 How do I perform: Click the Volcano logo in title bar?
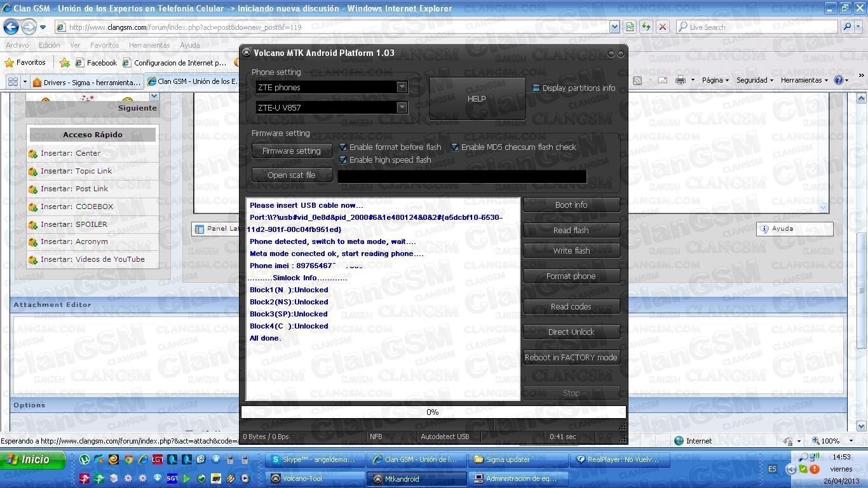[247, 53]
